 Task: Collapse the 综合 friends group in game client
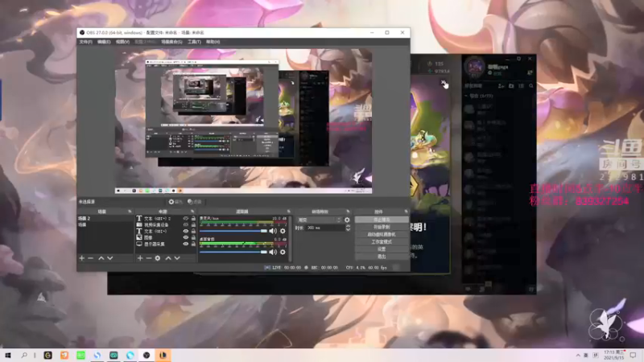click(467, 96)
